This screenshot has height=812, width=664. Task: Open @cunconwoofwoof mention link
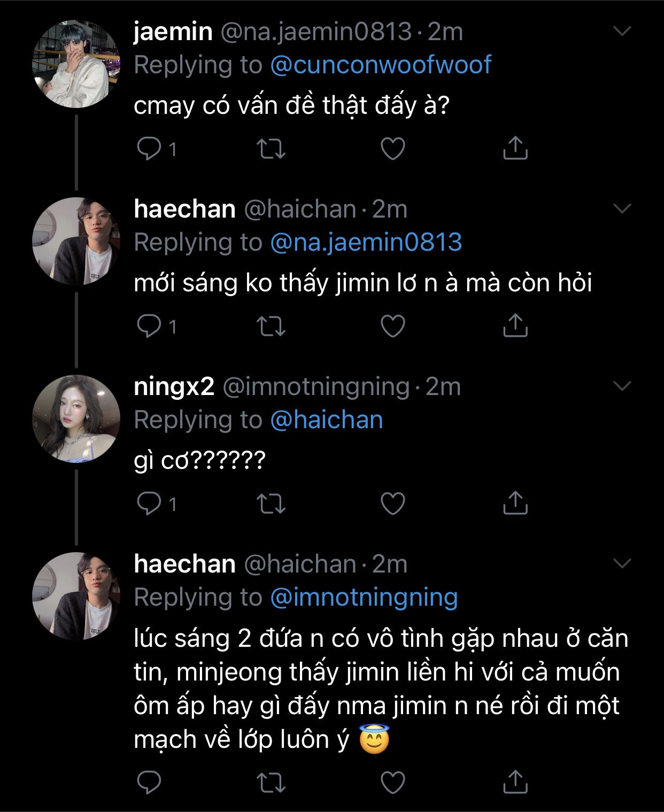tap(381, 65)
